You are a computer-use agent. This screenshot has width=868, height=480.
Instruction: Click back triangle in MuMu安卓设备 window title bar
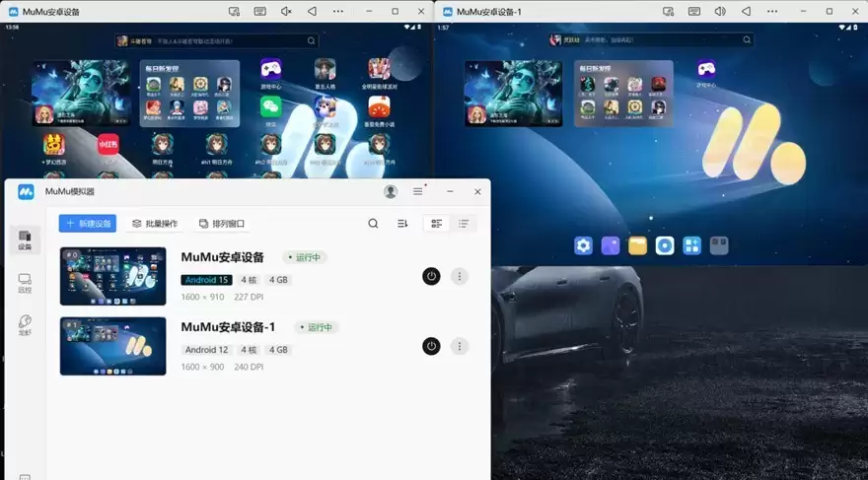[313, 11]
